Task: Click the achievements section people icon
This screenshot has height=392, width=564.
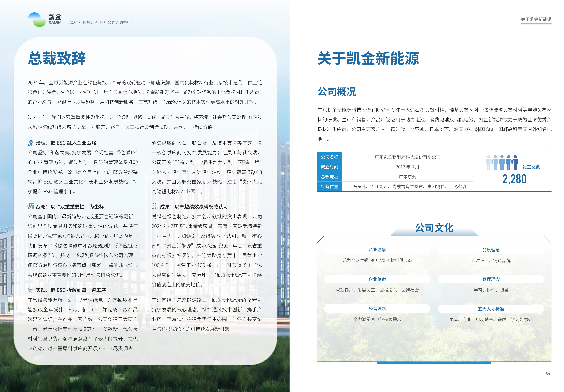Action: (x=154, y=206)
